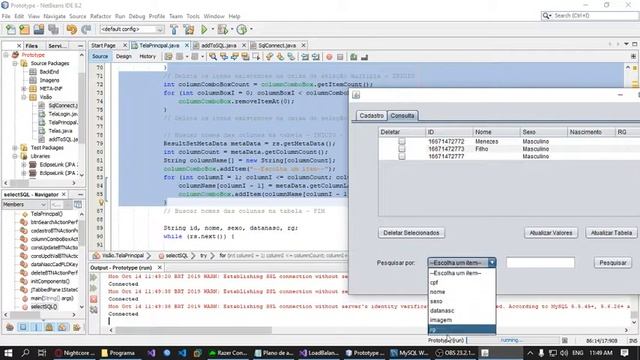Image resolution: width=640 pixels, height=360 pixels.
Task: Open the Refactor menu
Action: (100, 16)
